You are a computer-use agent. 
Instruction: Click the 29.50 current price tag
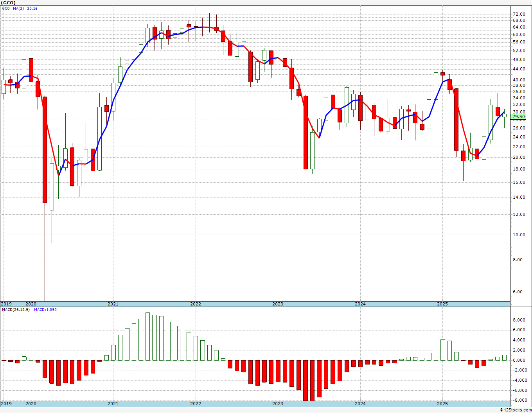click(519, 117)
